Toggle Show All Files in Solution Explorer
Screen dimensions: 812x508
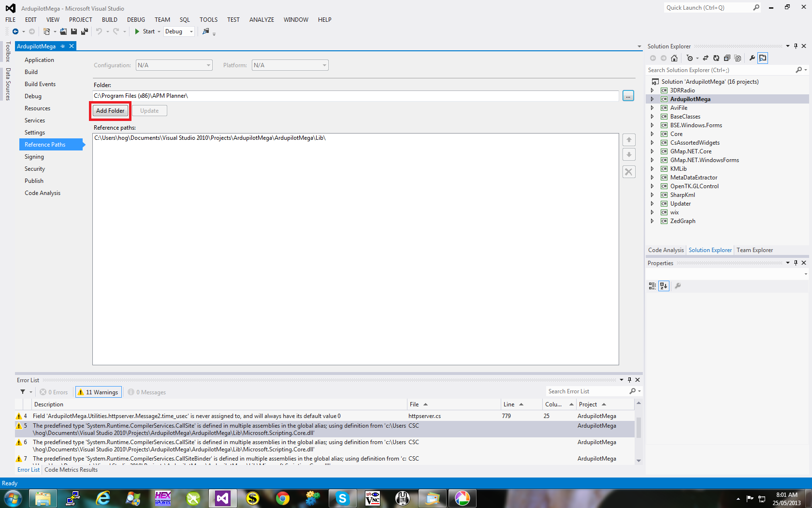click(x=738, y=58)
